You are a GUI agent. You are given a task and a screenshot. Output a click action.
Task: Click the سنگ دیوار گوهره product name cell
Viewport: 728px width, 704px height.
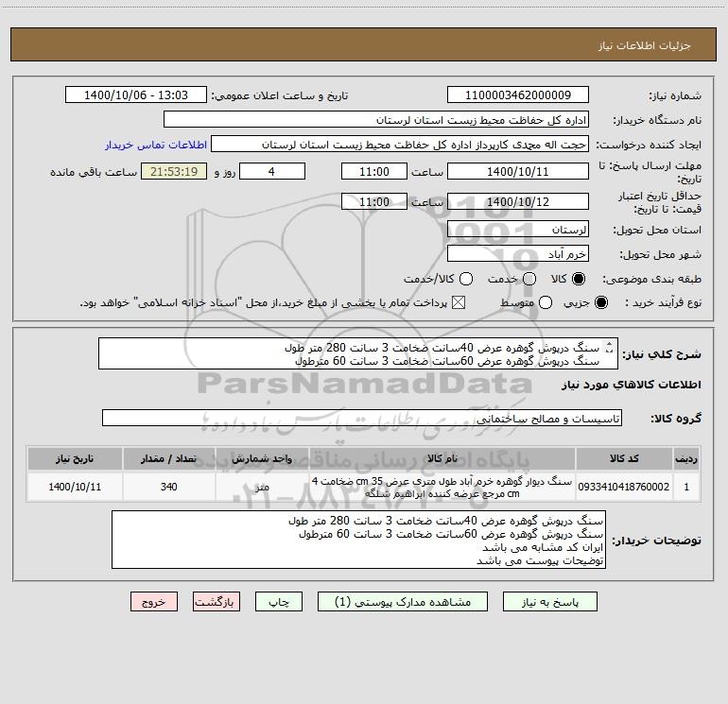pyautogui.click(x=442, y=487)
